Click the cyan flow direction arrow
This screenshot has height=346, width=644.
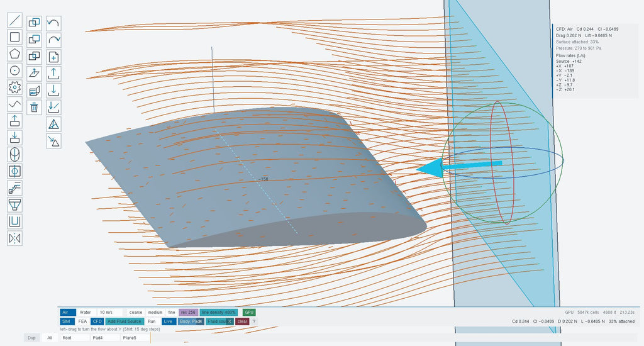click(458, 167)
